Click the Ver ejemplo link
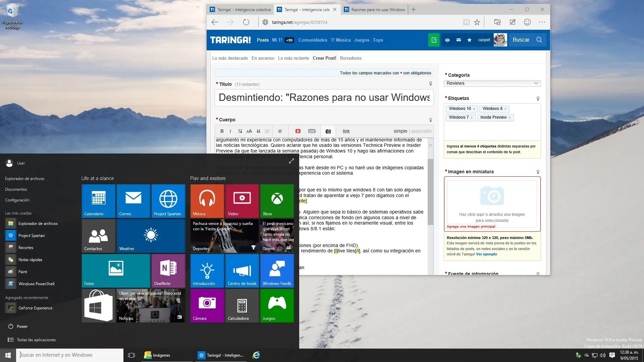Screen dimensions: 644x362 tap(487, 254)
